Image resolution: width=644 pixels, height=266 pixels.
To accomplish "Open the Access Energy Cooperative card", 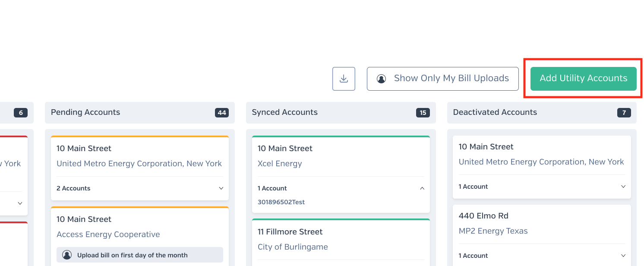I will [140, 236].
